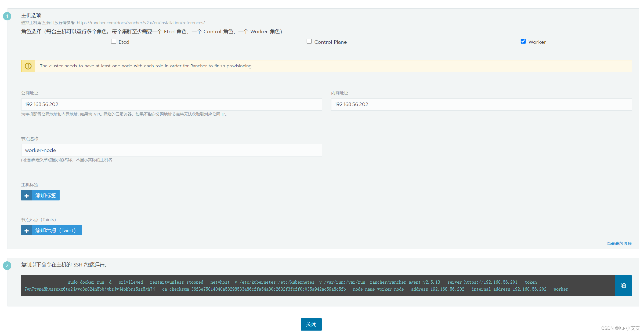Image resolution: width=644 pixels, height=333 pixels.
Task: Click the 内网地址 internal address field
Action: (x=481, y=104)
